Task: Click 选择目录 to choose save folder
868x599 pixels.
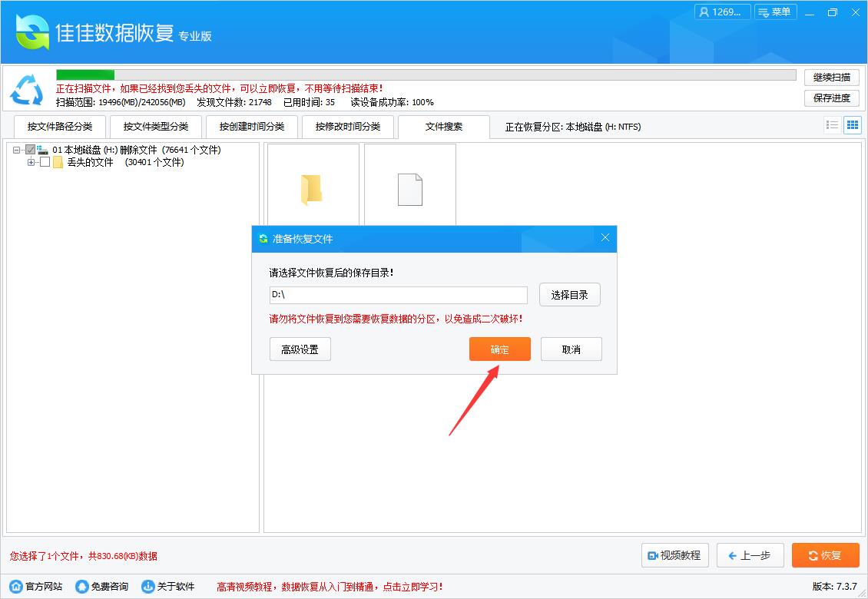Action: [x=570, y=294]
